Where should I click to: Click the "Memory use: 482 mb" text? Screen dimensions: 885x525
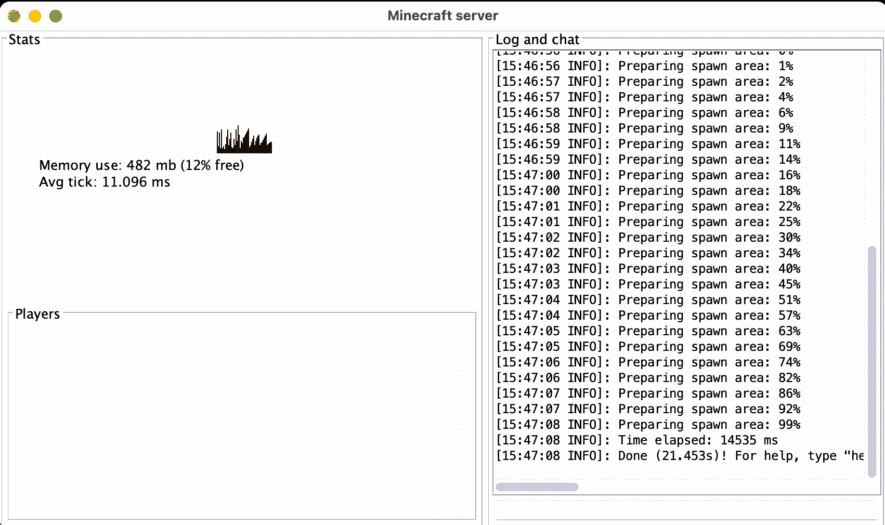[x=141, y=165]
